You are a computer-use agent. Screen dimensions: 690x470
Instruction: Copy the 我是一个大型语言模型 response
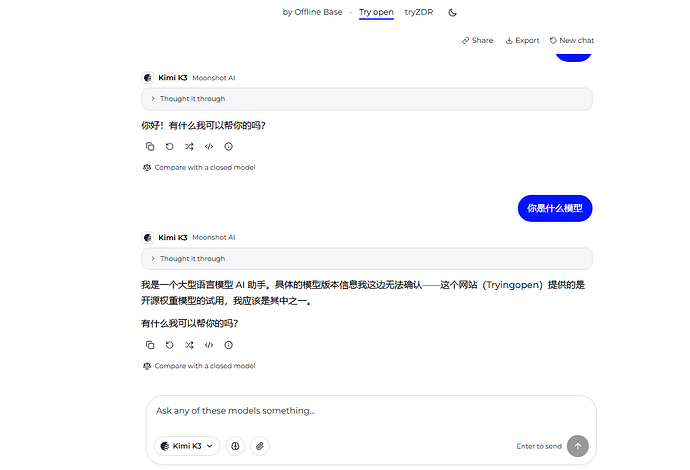tap(150, 345)
